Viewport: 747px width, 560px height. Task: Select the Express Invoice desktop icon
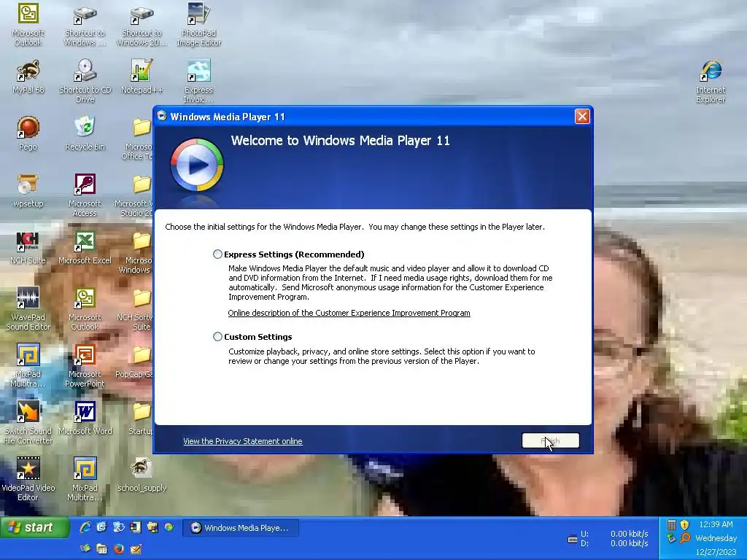click(x=198, y=81)
